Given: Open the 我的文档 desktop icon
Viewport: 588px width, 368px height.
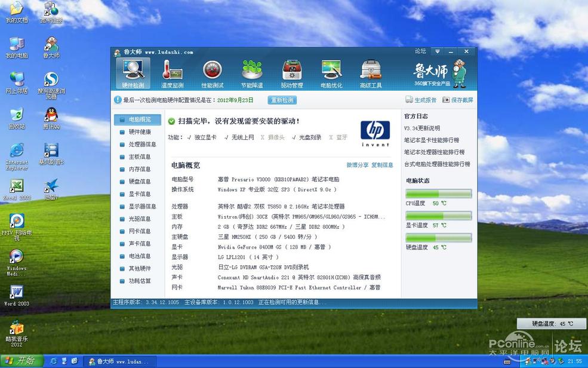Looking at the screenshot, I should (17, 13).
